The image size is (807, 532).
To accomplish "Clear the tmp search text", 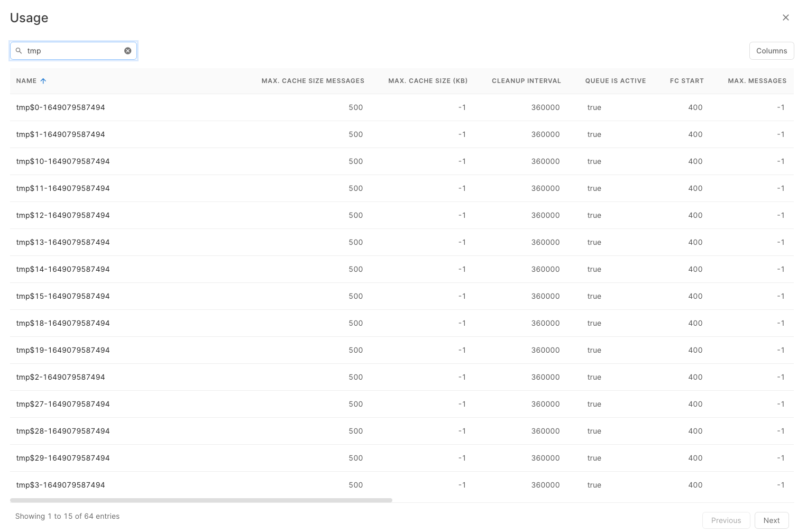I will pos(127,51).
